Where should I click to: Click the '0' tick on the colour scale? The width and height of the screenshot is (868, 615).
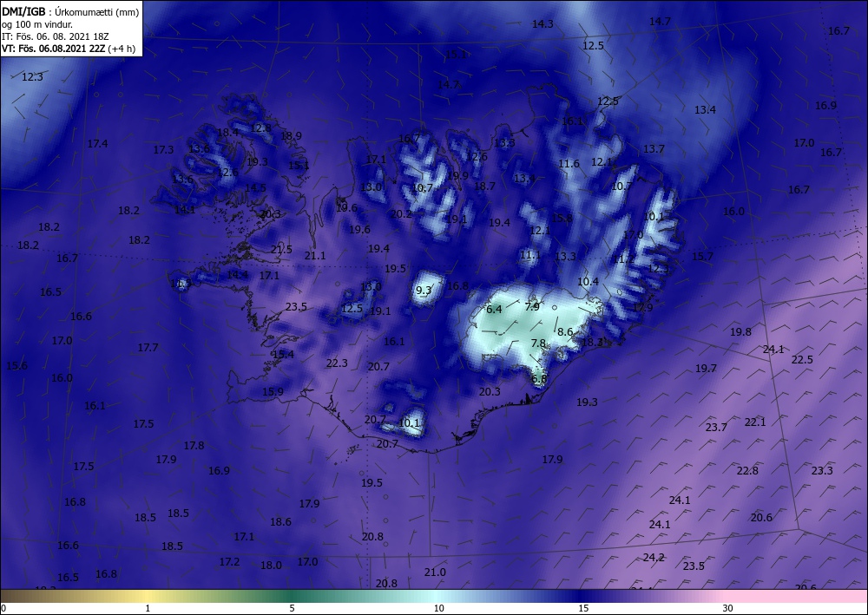pyautogui.click(x=3, y=608)
